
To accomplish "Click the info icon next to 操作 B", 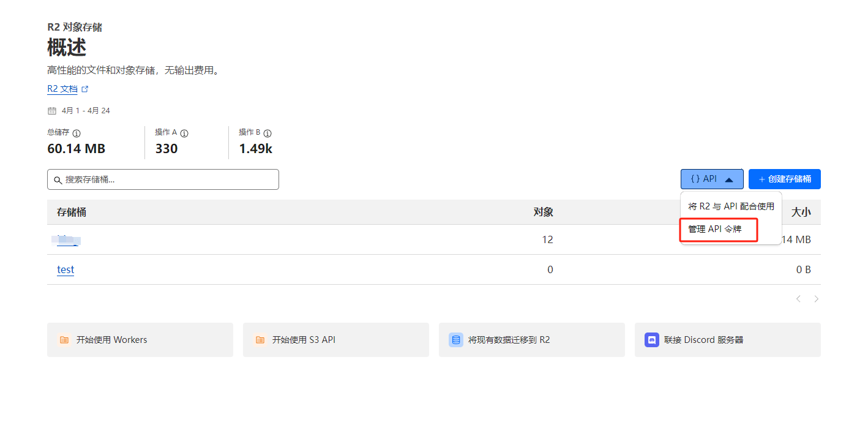I will 268,133.
